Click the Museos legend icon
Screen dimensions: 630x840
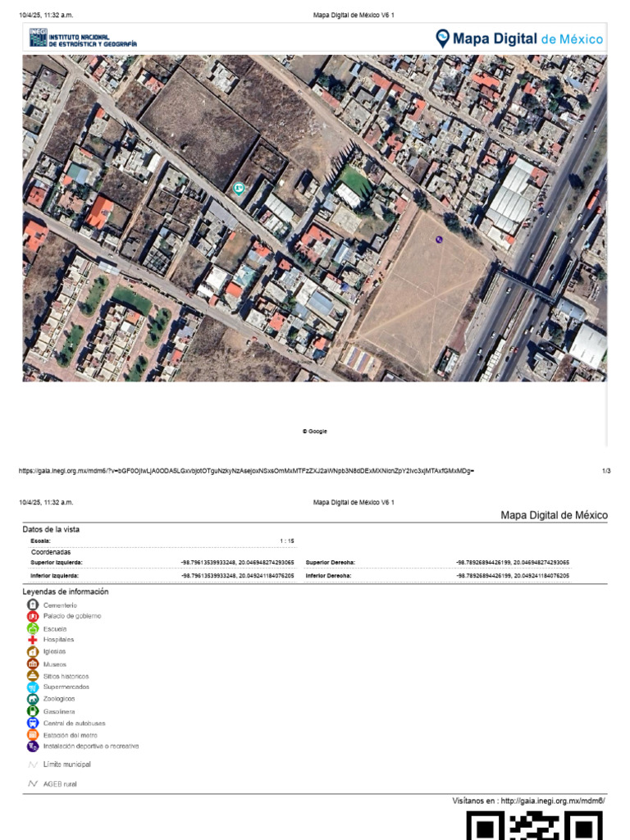pyautogui.click(x=33, y=664)
